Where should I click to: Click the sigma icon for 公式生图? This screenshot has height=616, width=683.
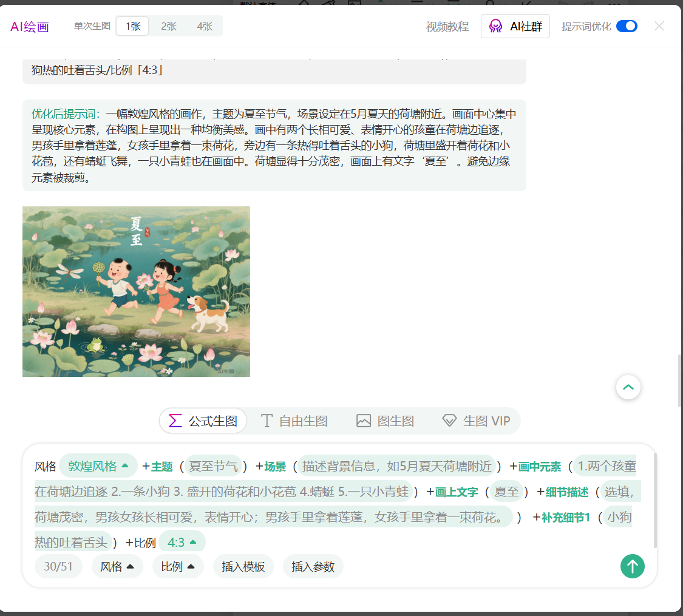pos(175,421)
